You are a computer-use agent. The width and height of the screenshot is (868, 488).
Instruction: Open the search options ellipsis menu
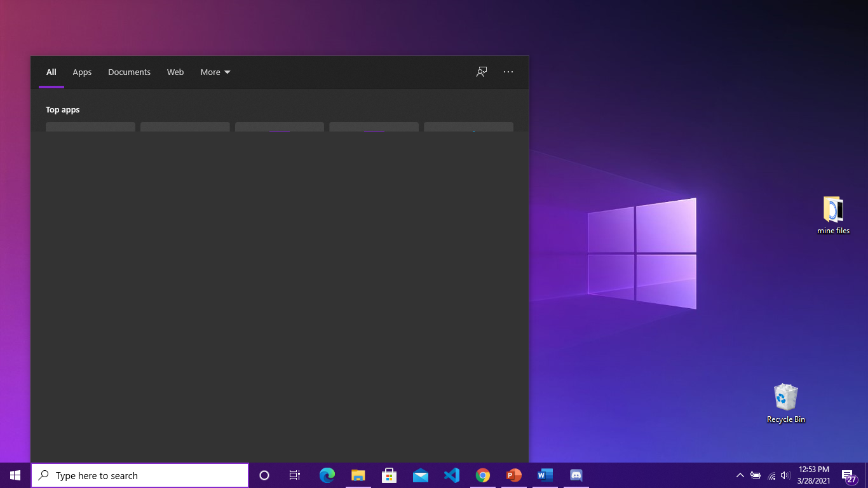click(x=508, y=72)
